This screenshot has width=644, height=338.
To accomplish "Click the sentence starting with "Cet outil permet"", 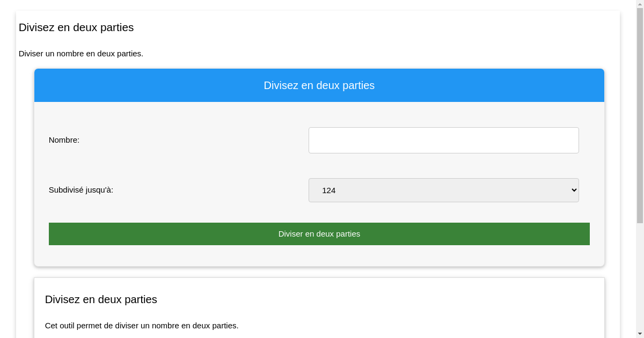I will [x=142, y=325].
